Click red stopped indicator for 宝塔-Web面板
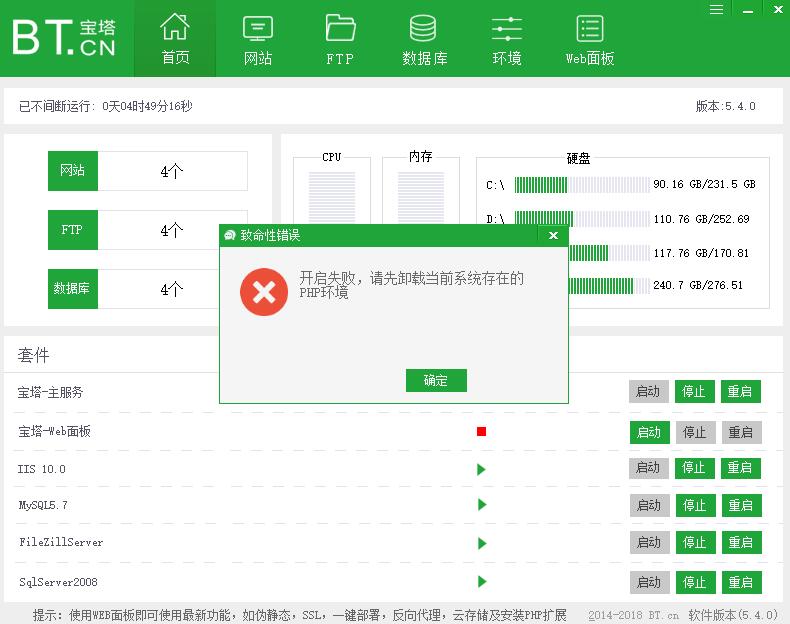790x624 pixels. 481,432
